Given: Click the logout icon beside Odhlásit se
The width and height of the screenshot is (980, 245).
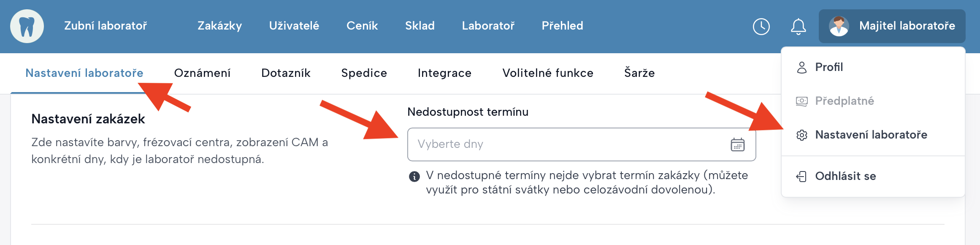Looking at the screenshot, I should tap(801, 177).
